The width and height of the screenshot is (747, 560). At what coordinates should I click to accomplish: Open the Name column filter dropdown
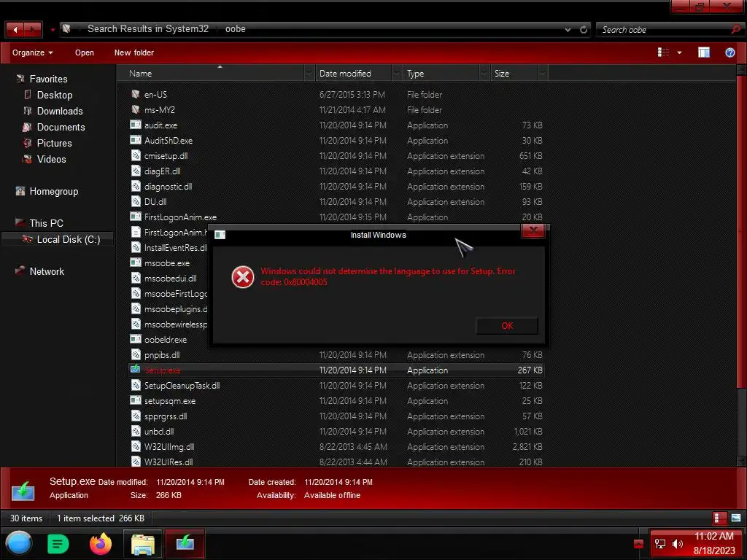click(309, 74)
